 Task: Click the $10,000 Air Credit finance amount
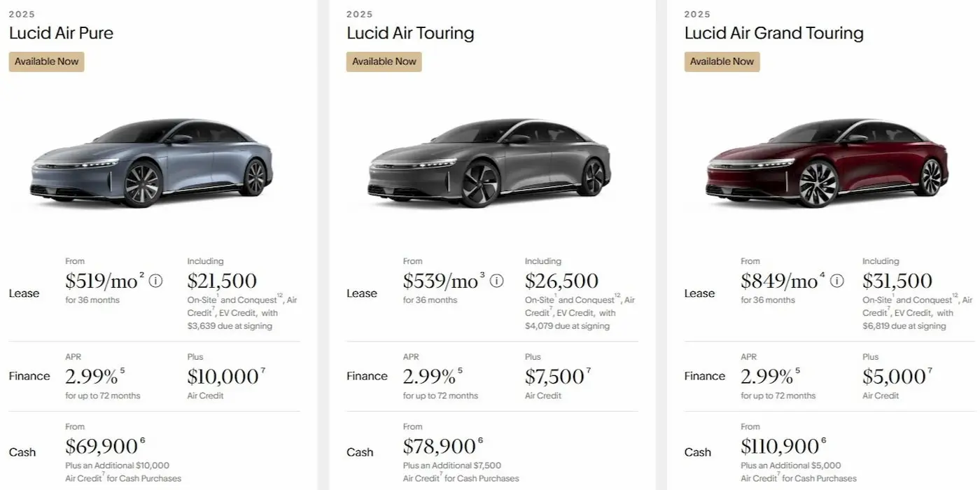click(223, 377)
